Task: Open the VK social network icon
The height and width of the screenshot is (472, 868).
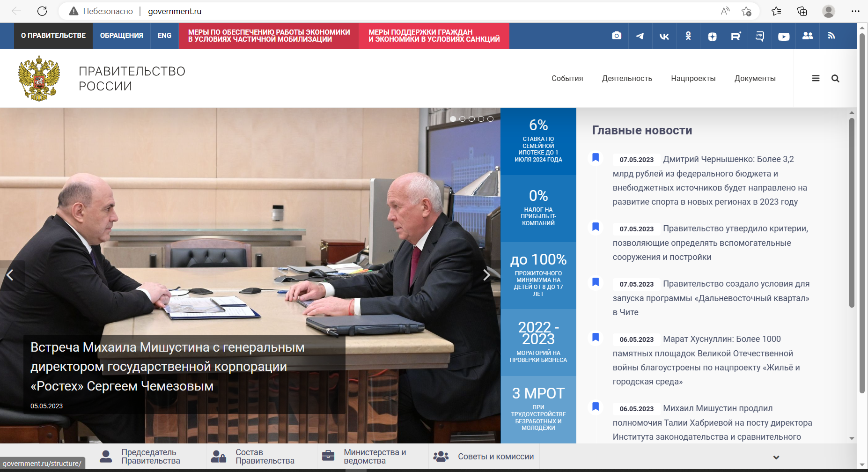Action: point(664,36)
